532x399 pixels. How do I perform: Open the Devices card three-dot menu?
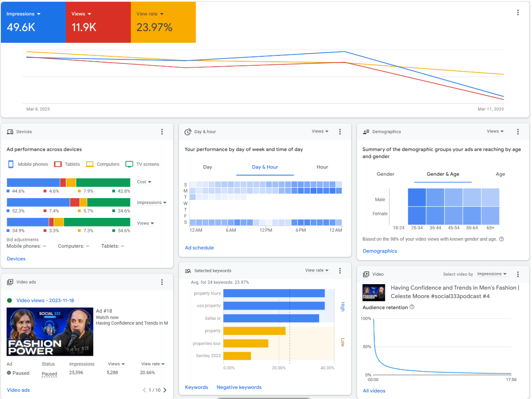tap(162, 132)
